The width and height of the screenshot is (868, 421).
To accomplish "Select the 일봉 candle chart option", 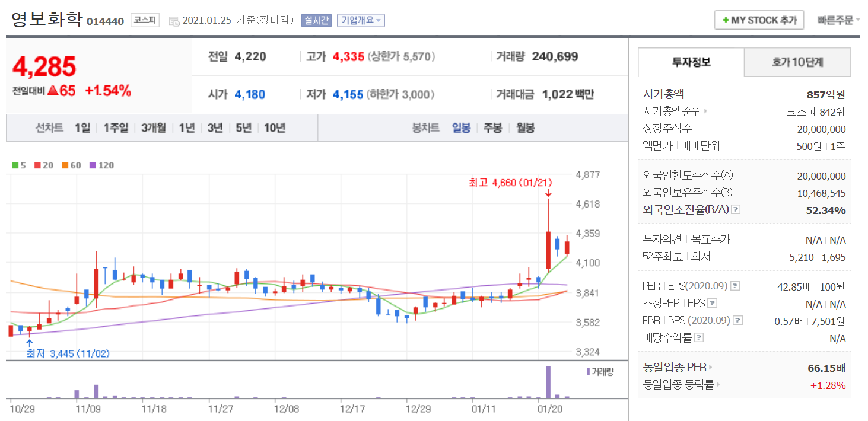I will point(461,128).
